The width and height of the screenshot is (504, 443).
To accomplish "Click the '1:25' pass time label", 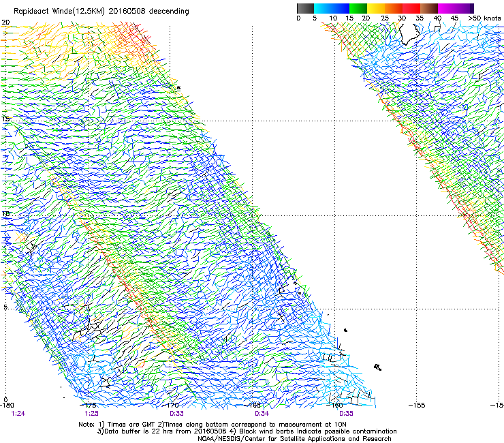I will pos(92,414).
